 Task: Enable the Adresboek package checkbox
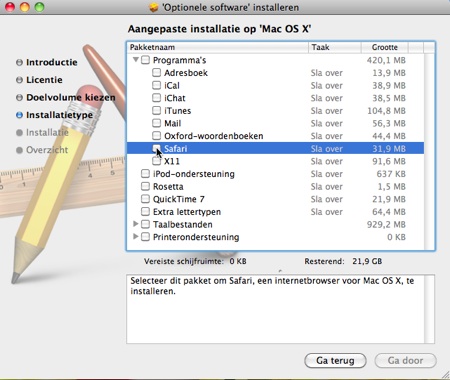point(156,73)
